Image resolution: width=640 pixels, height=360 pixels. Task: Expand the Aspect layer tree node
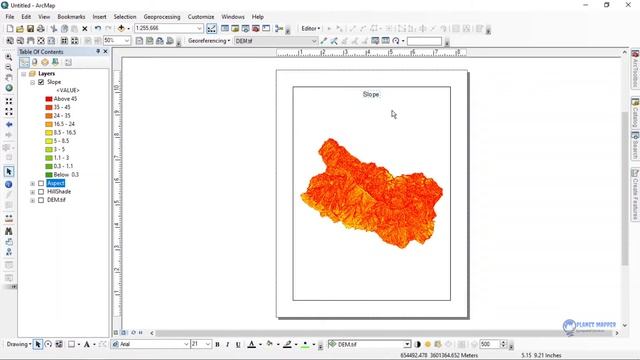pos(33,183)
